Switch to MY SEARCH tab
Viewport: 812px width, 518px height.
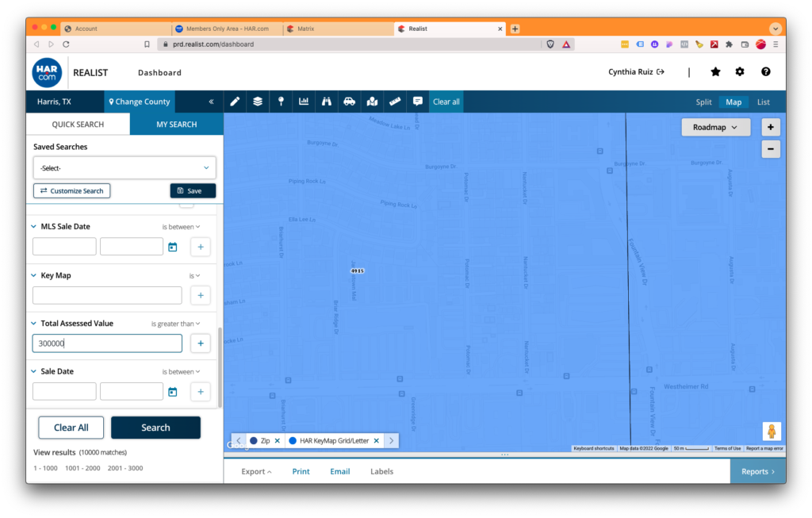coord(177,125)
